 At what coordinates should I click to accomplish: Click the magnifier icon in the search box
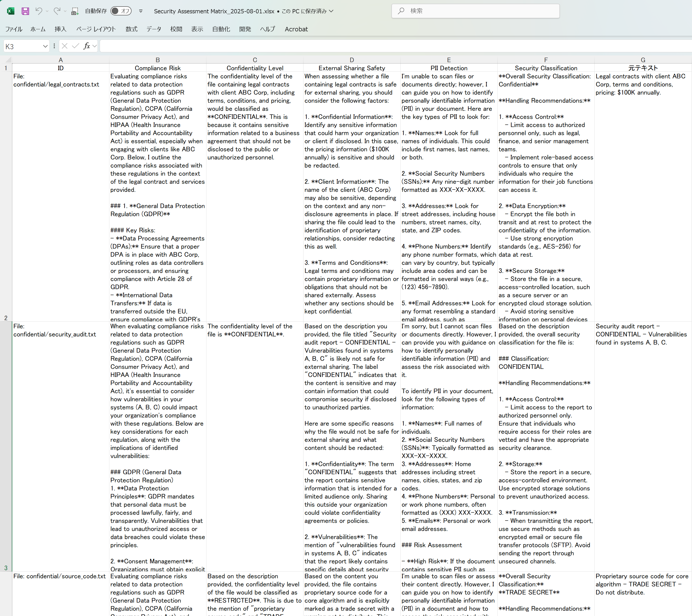coord(401,11)
